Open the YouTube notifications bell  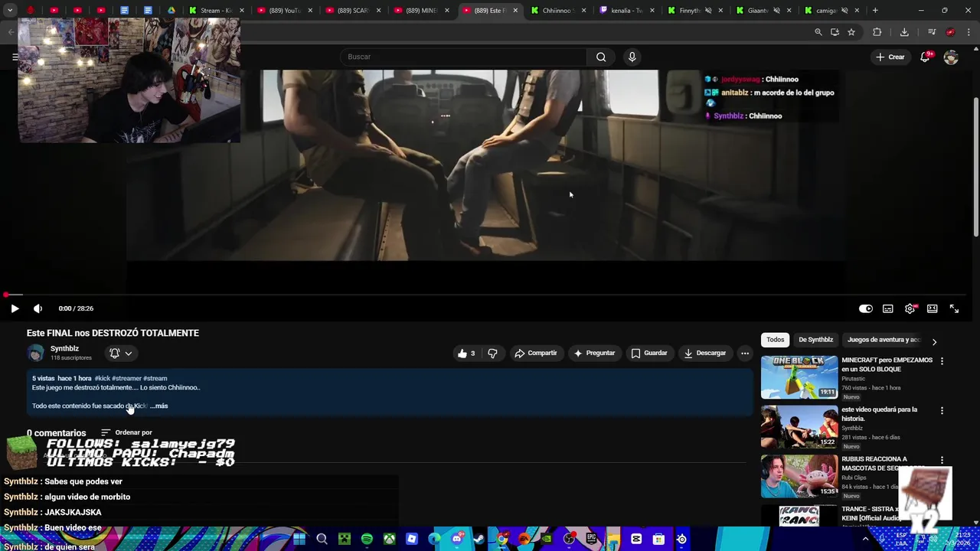click(x=926, y=57)
